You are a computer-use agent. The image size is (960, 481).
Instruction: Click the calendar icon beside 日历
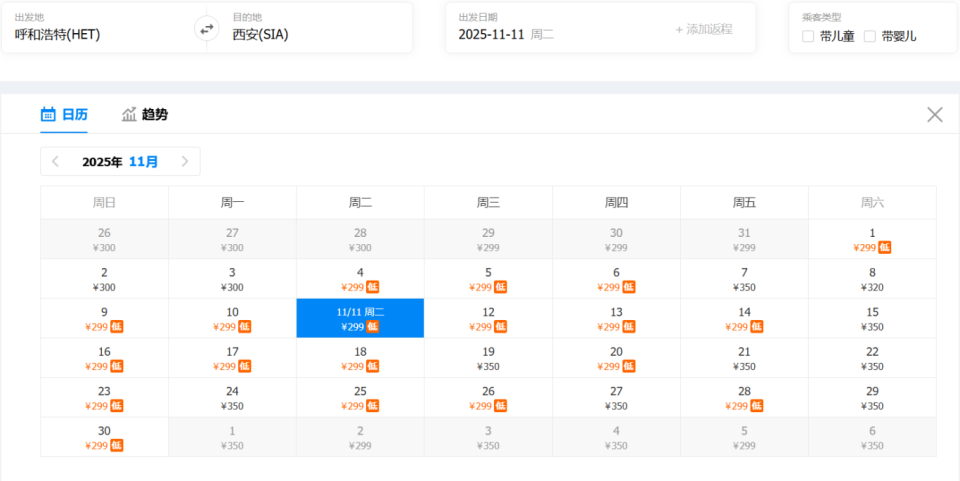[48, 114]
